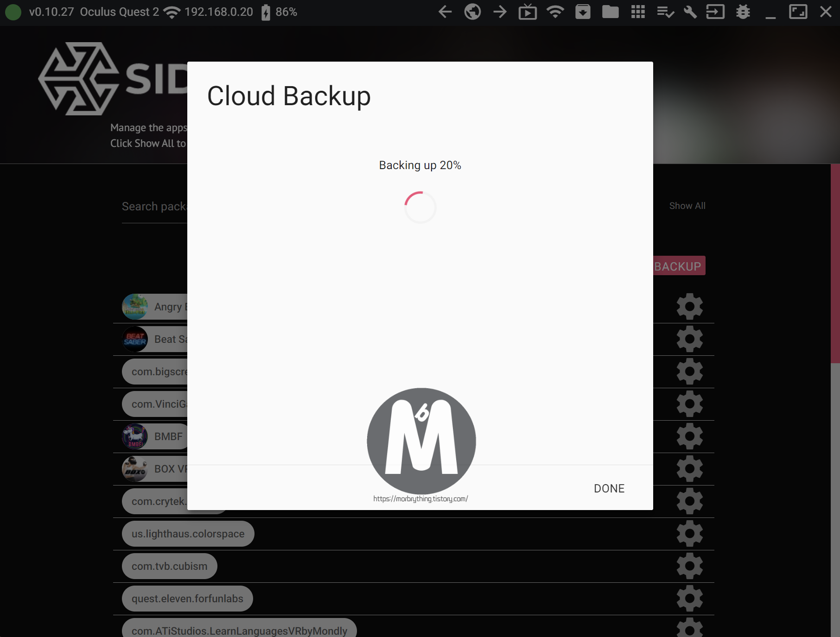Click the Beat Saber app thumbnail
The width and height of the screenshot is (840, 637).
(135, 339)
